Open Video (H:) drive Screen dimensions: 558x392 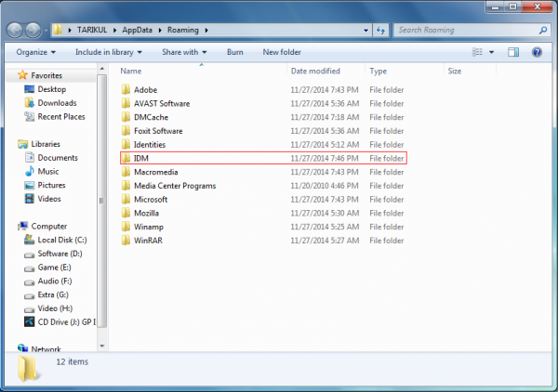[x=55, y=308]
